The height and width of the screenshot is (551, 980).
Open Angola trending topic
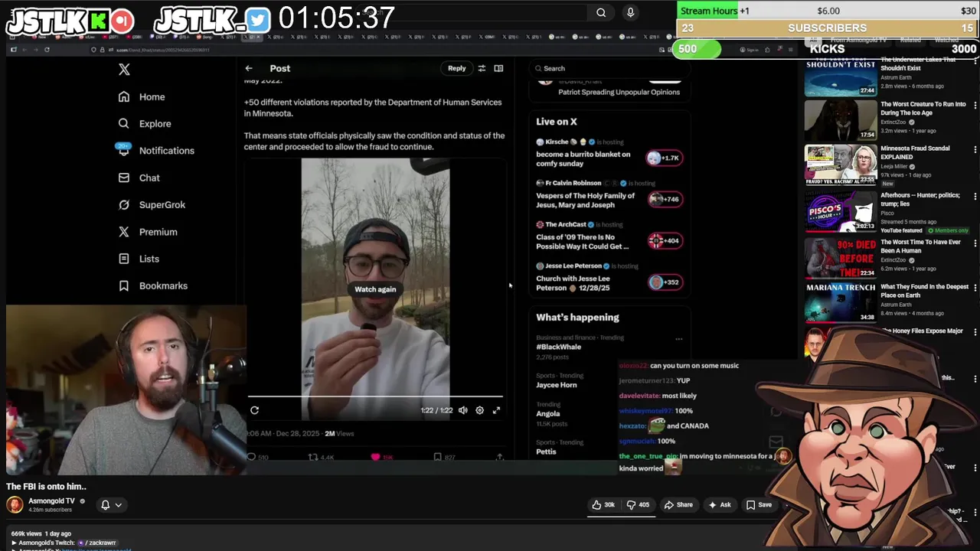548,414
